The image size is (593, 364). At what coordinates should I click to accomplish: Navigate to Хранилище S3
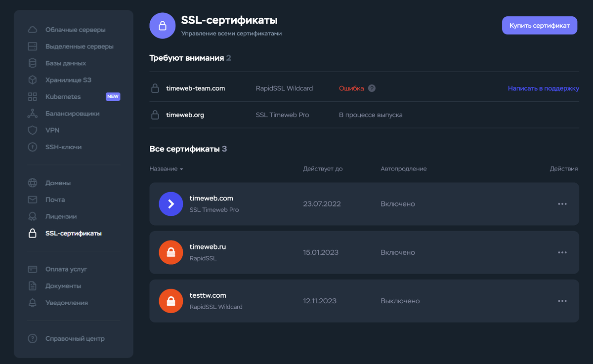tap(68, 80)
